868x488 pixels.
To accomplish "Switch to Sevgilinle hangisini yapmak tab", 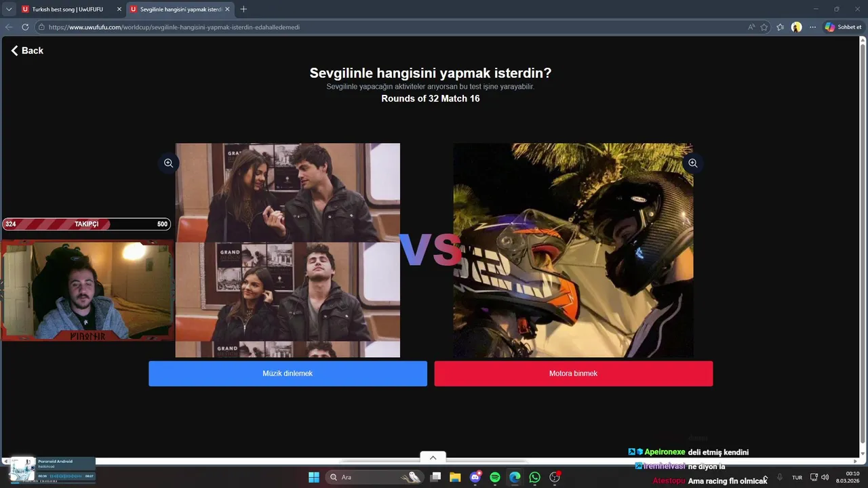I will coord(180,9).
